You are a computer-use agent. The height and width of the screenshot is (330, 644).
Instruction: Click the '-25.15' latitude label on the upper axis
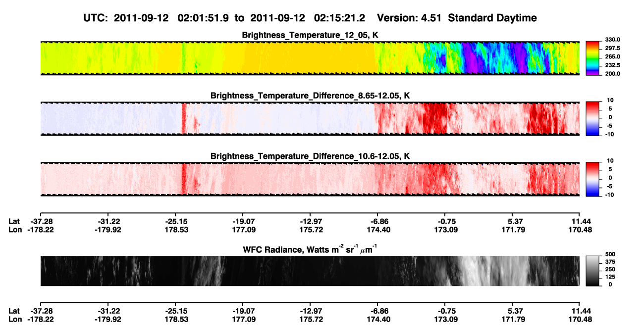tap(176, 221)
